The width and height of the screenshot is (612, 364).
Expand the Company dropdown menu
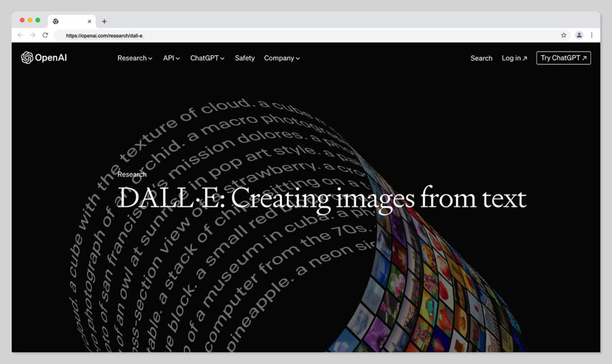tap(281, 58)
